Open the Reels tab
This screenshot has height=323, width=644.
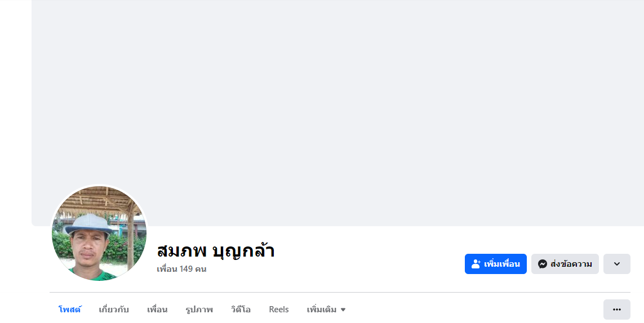tap(279, 309)
